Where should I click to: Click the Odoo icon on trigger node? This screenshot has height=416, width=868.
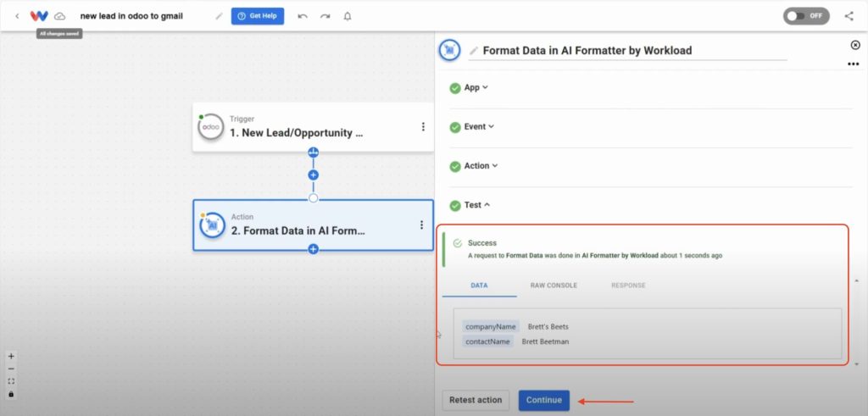pyautogui.click(x=211, y=127)
